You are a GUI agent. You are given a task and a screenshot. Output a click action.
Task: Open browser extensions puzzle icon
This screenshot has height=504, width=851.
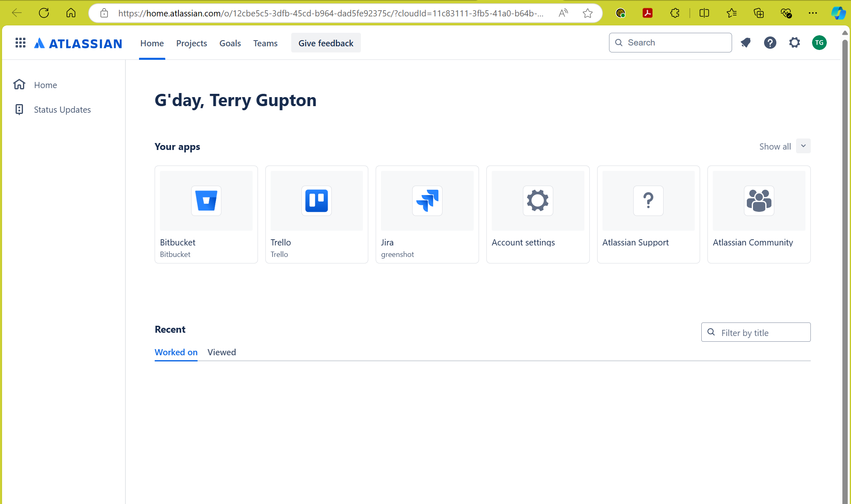(x=675, y=13)
